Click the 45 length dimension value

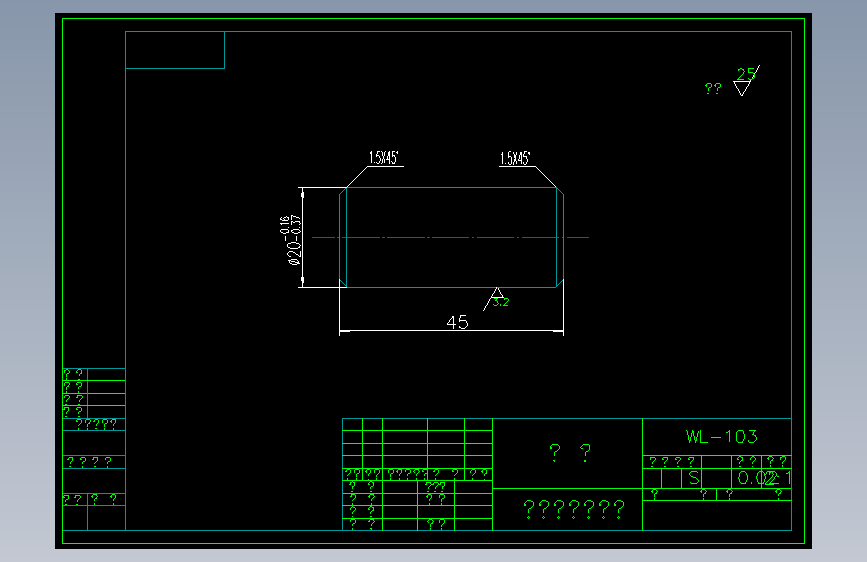[x=457, y=322]
